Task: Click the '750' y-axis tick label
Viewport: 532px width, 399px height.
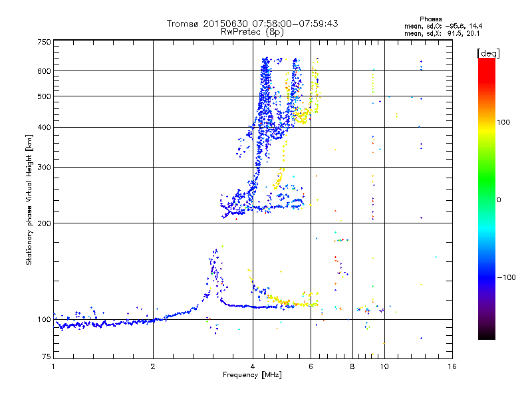Action: [44, 42]
